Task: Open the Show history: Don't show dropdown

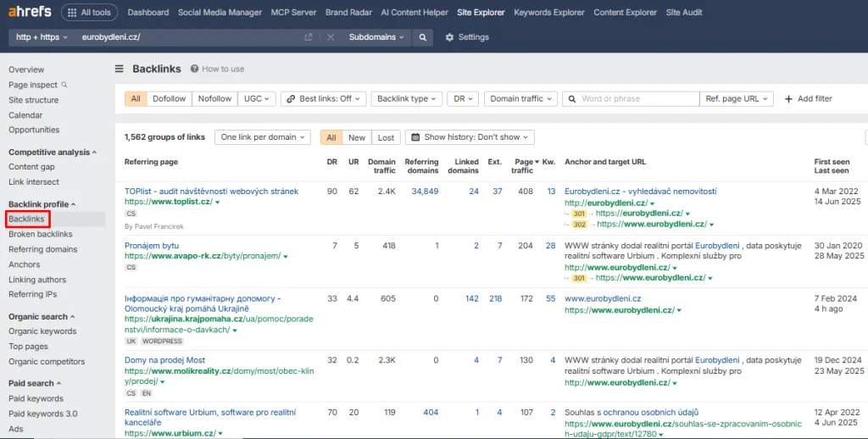Action: tap(470, 137)
